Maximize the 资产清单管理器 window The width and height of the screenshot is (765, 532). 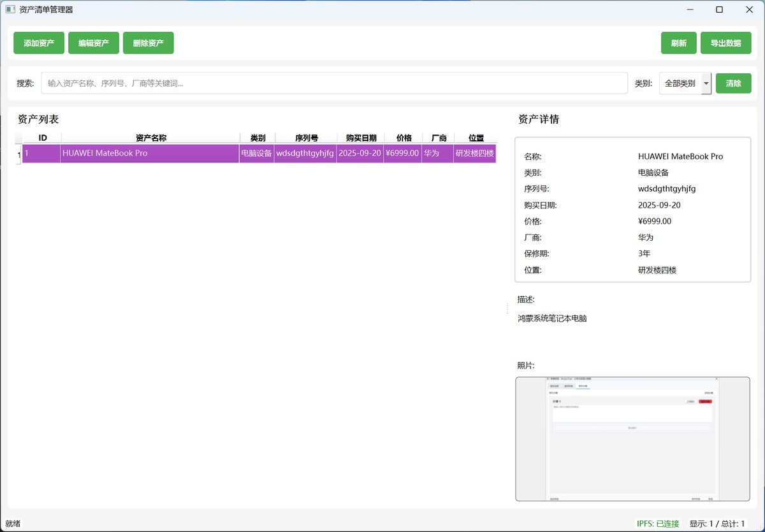[x=719, y=10]
